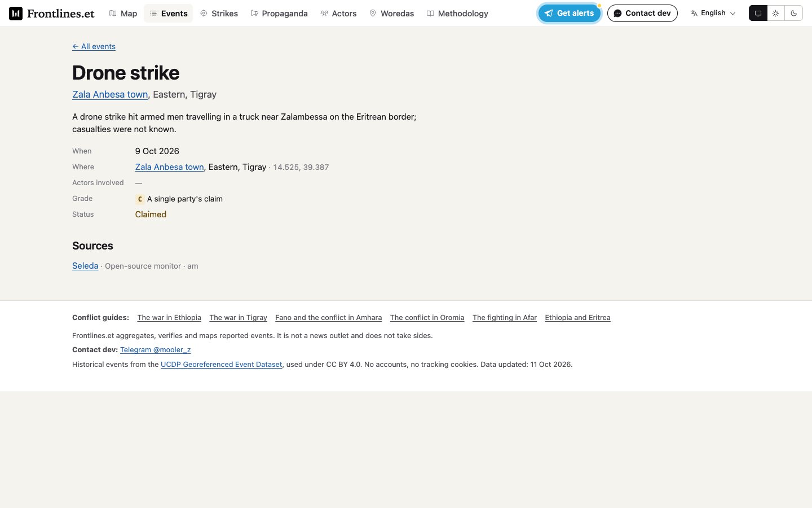Select system theme monitor icon
The height and width of the screenshot is (508, 812).
pos(758,13)
